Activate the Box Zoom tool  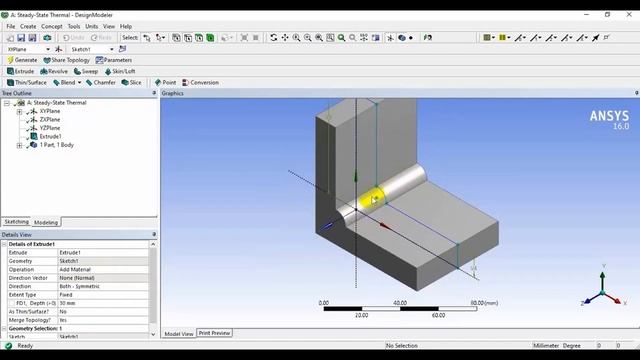coord(308,38)
